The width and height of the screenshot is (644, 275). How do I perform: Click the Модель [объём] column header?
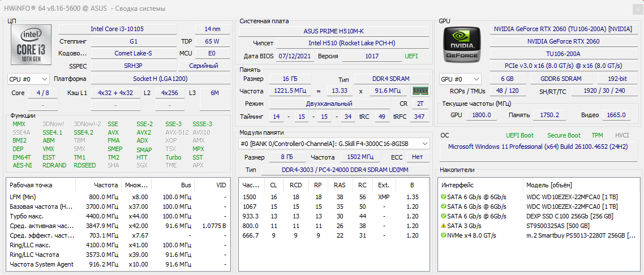coord(549,185)
